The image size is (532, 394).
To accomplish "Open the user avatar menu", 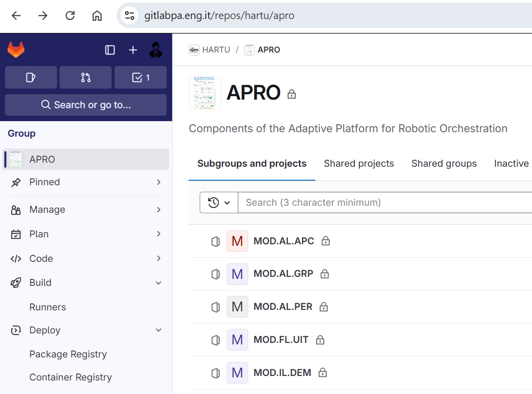I will point(156,50).
